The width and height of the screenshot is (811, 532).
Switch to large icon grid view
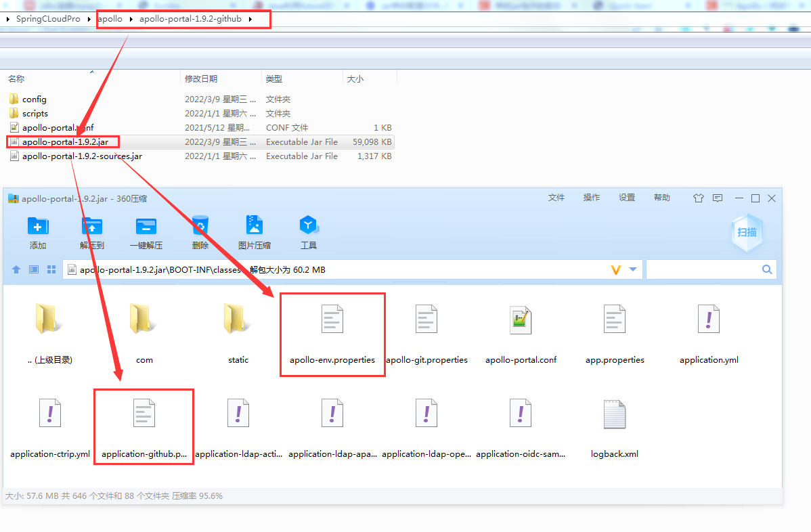pos(51,269)
